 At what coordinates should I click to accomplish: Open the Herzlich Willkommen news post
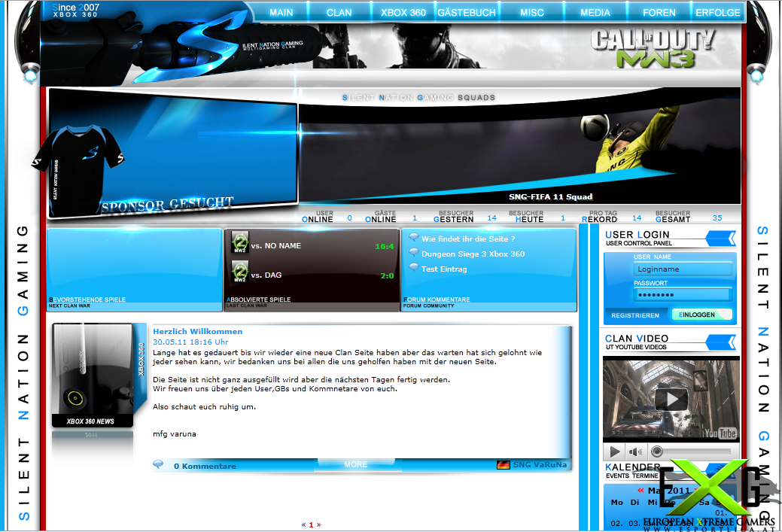click(197, 332)
